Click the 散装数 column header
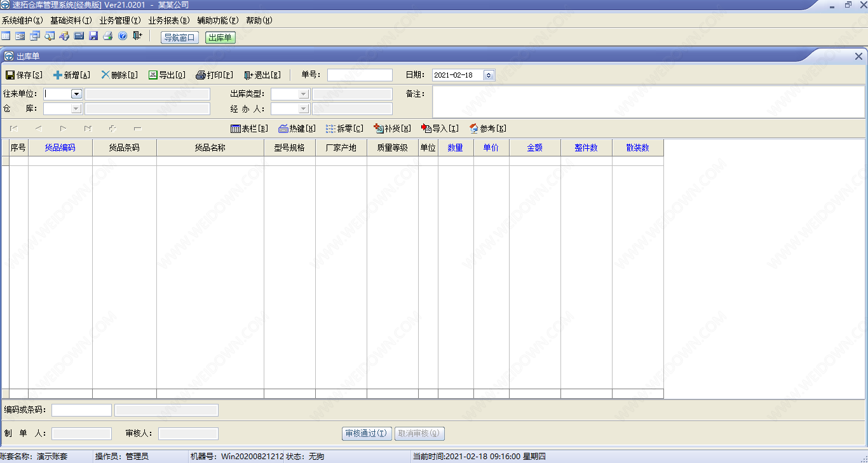Viewport: 868px width, 463px height. click(x=638, y=148)
